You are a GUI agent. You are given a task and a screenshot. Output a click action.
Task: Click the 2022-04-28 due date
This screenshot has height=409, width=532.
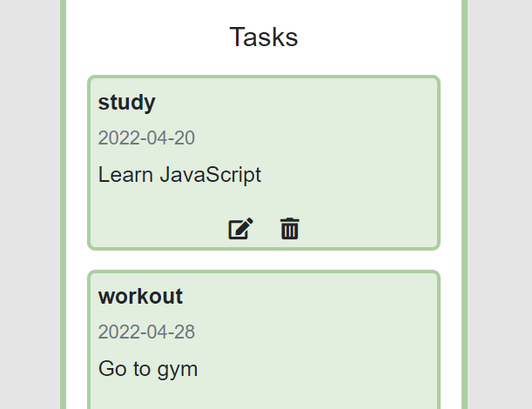coord(146,332)
